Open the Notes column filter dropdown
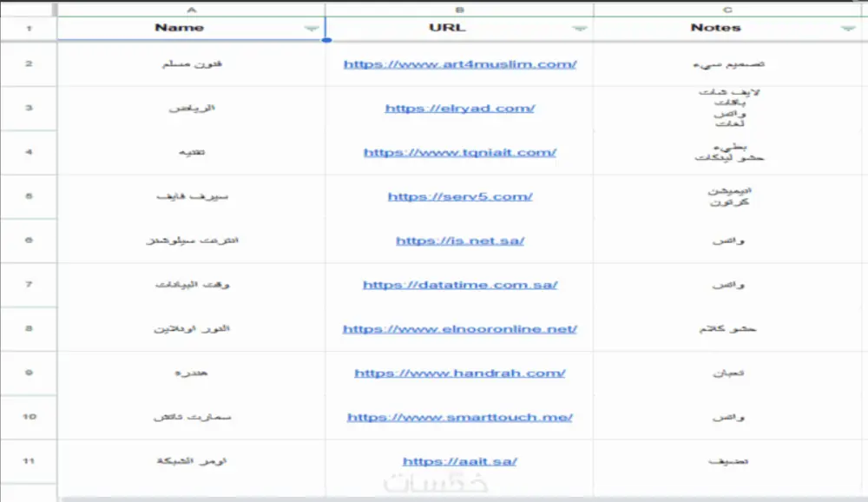 (x=848, y=29)
